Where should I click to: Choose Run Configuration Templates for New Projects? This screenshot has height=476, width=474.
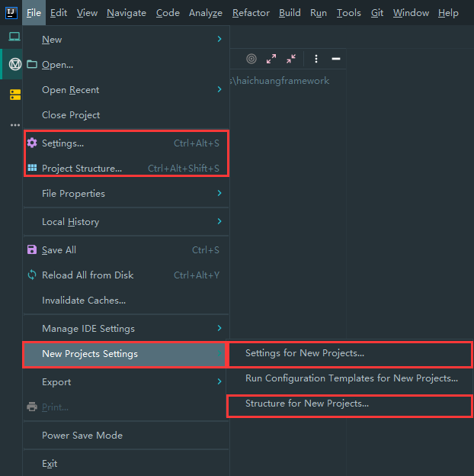click(x=351, y=378)
